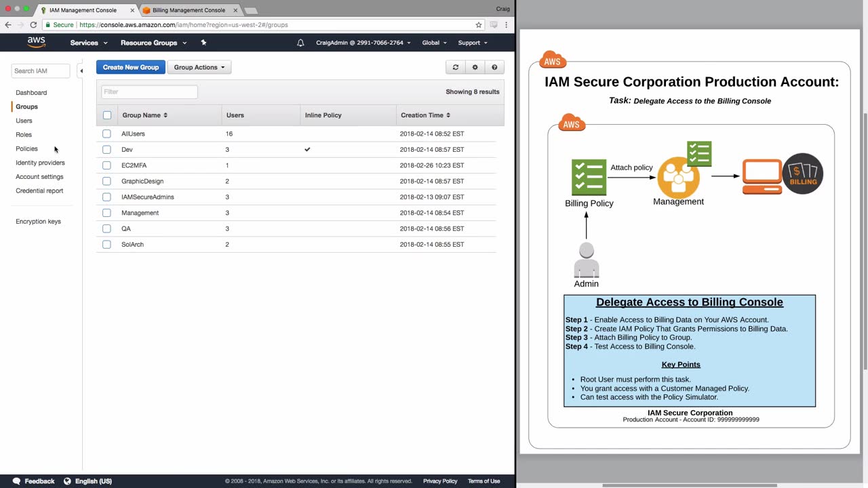Click the AWS logo home icon
The image size is (868, 488).
[37, 43]
